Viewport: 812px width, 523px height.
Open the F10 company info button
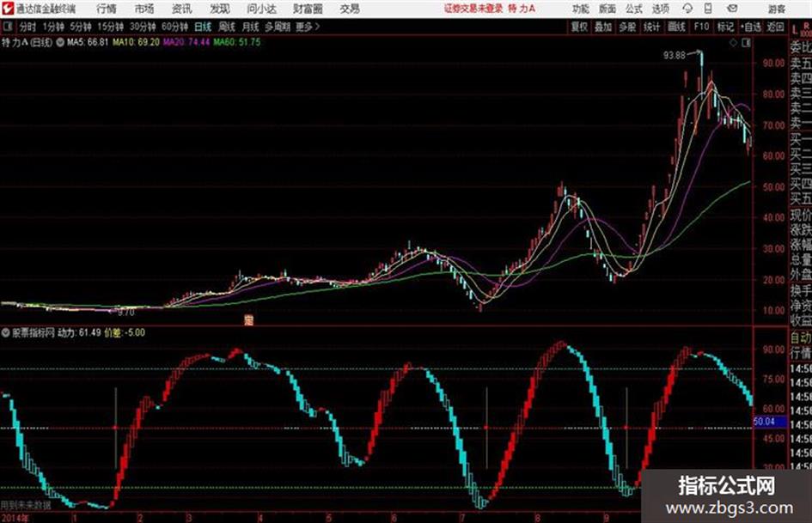(x=701, y=27)
